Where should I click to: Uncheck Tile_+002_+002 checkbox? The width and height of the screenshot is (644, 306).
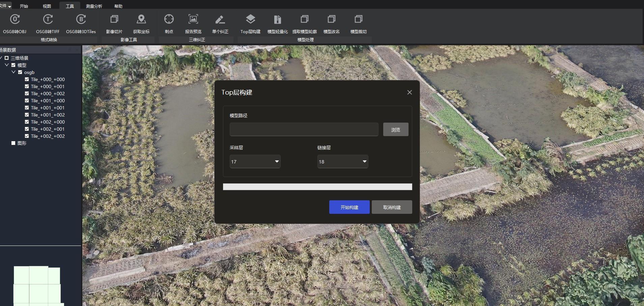coord(27,136)
